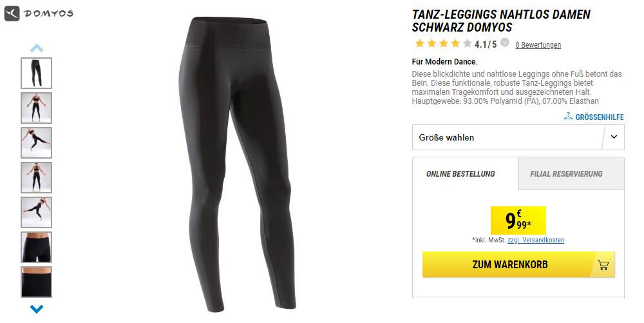
Task: Click the star rating icons
Action: (443, 43)
